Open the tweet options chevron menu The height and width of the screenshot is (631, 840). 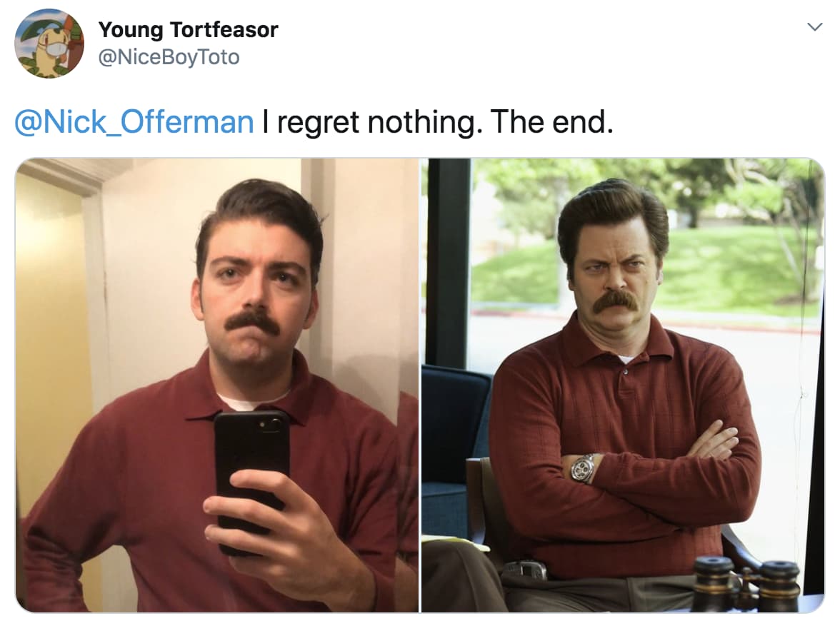[x=814, y=26]
